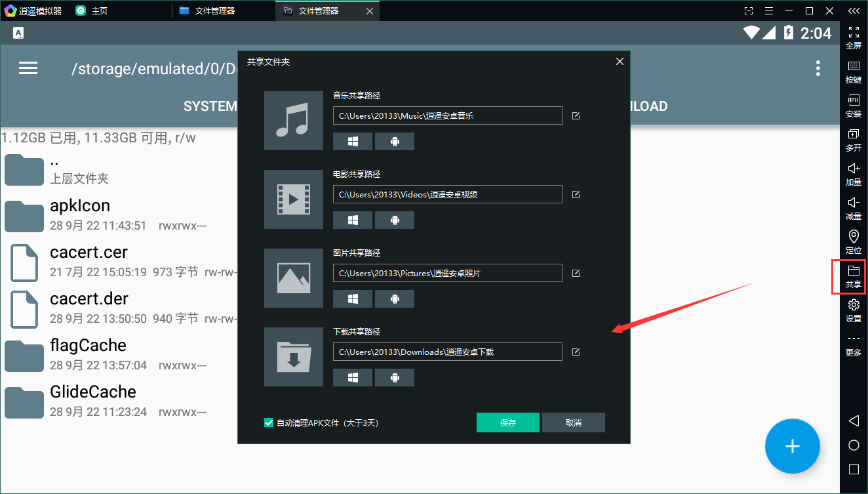The height and width of the screenshot is (494, 868).
Task: Click the movie share path field
Action: tap(448, 194)
